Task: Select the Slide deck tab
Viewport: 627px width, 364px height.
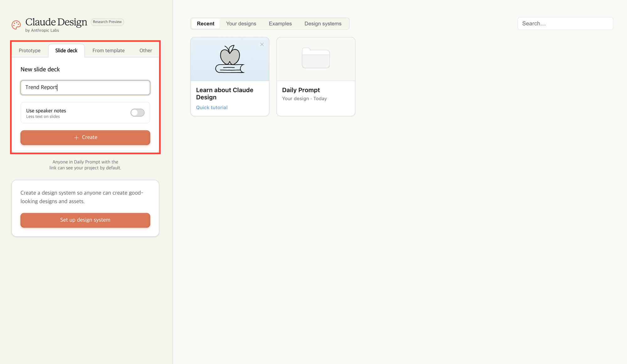Action: 66,50
